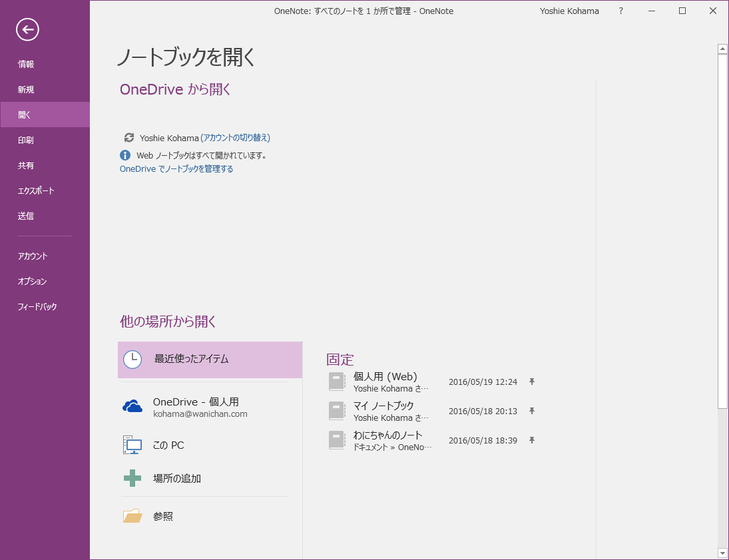Image resolution: width=729 pixels, height=560 pixels.
Task: Unpin わにちゃんのノート via its pin icon
Action: pos(532,440)
